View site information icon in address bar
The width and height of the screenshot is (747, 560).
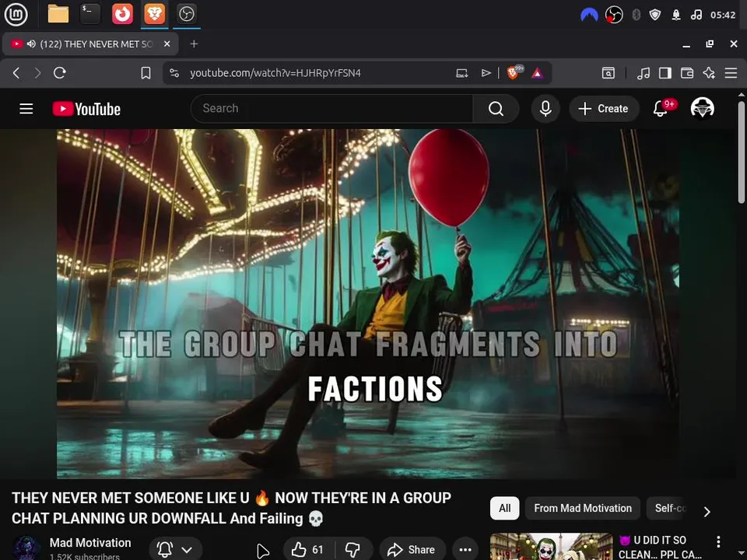tap(174, 73)
